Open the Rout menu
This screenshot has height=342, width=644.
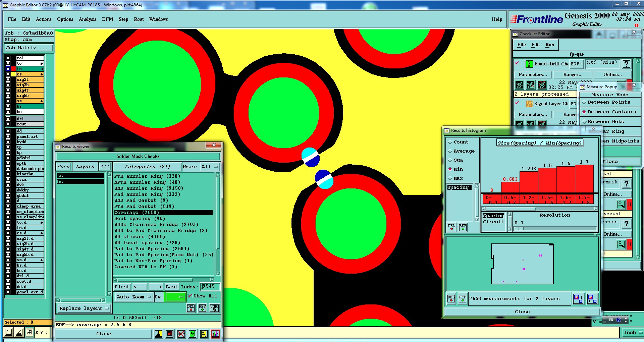(x=139, y=19)
